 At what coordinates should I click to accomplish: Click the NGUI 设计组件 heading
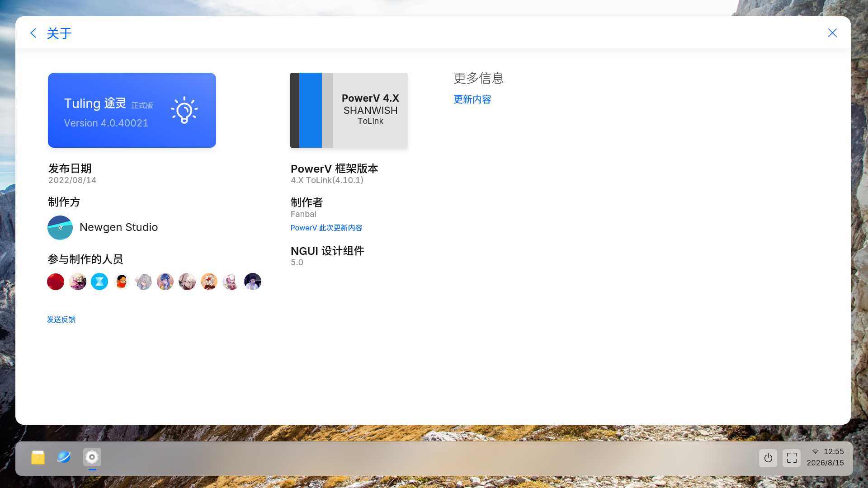327,251
